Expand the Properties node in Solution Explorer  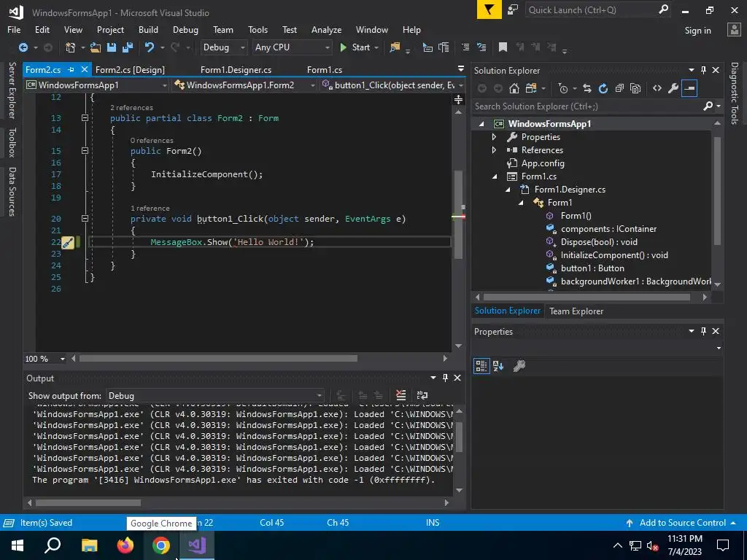click(x=495, y=136)
